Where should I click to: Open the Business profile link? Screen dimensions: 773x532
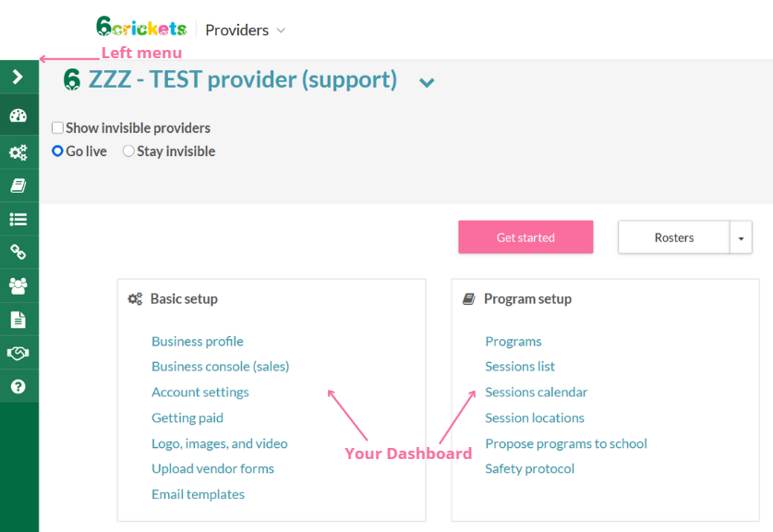click(x=198, y=342)
